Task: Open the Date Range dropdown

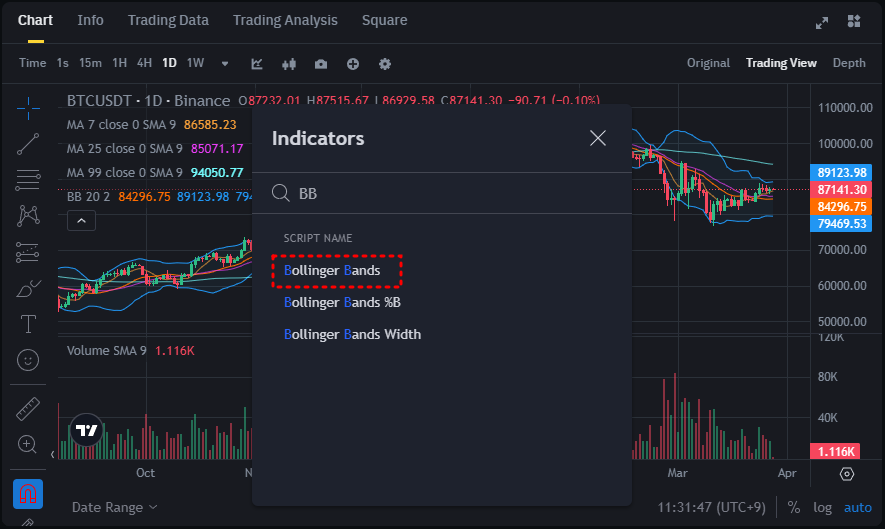Action: pyautogui.click(x=114, y=507)
